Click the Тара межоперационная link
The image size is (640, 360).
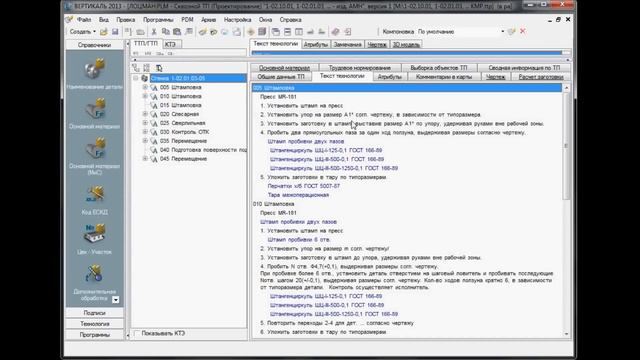pyautogui.click(x=298, y=195)
